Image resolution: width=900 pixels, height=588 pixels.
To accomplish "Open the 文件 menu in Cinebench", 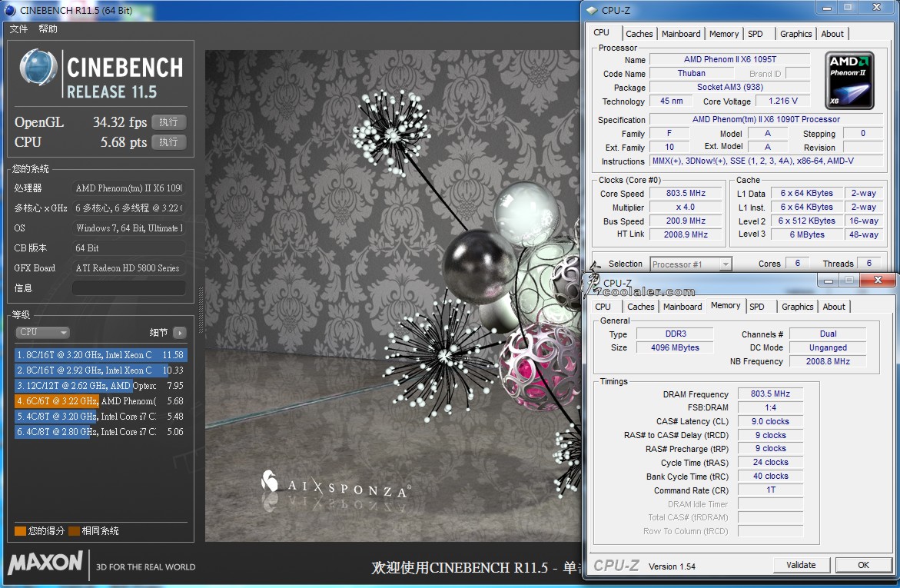I will pos(18,28).
